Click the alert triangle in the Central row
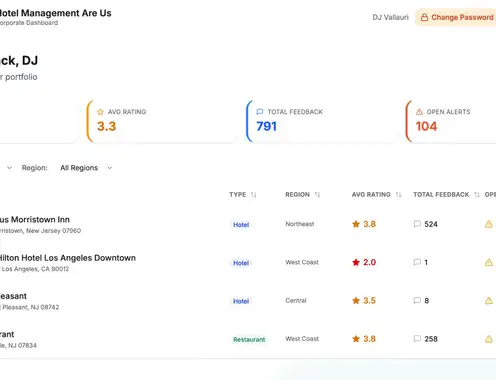496x380 pixels. click(x=489, y=301)
